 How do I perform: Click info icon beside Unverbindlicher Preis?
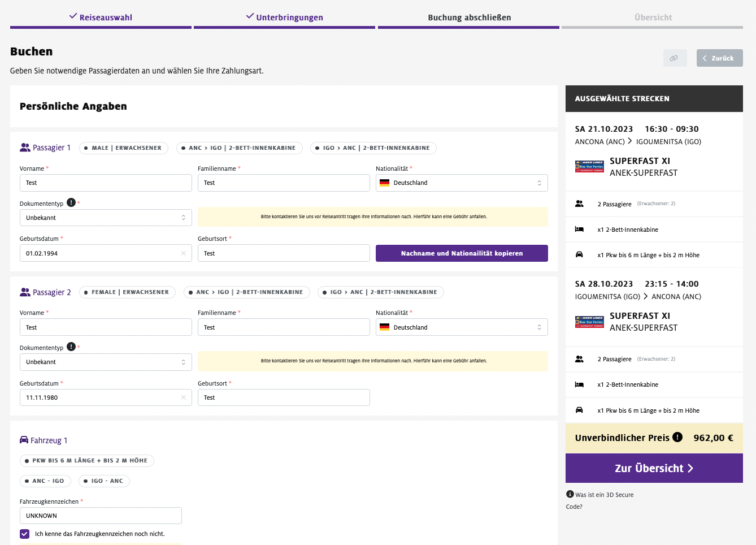(677, 437)
